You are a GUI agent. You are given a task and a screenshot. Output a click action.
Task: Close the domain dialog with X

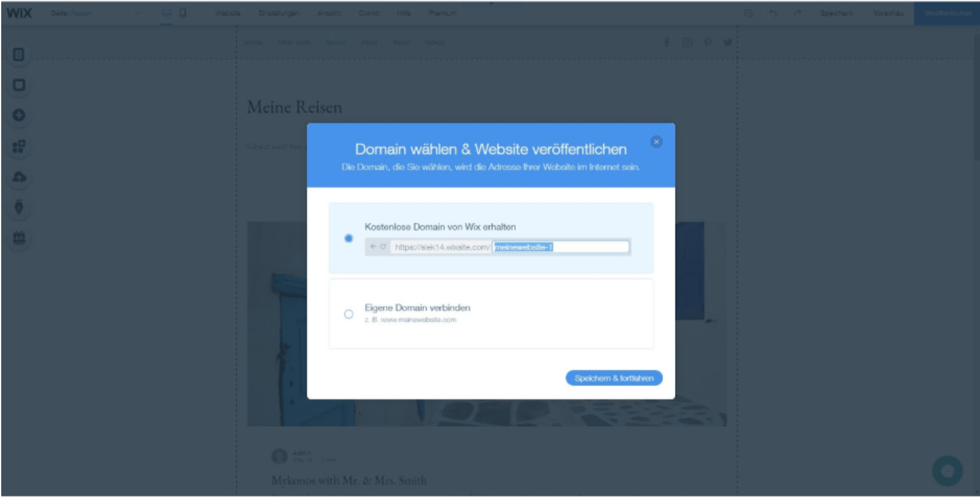(x=656, y=142)
